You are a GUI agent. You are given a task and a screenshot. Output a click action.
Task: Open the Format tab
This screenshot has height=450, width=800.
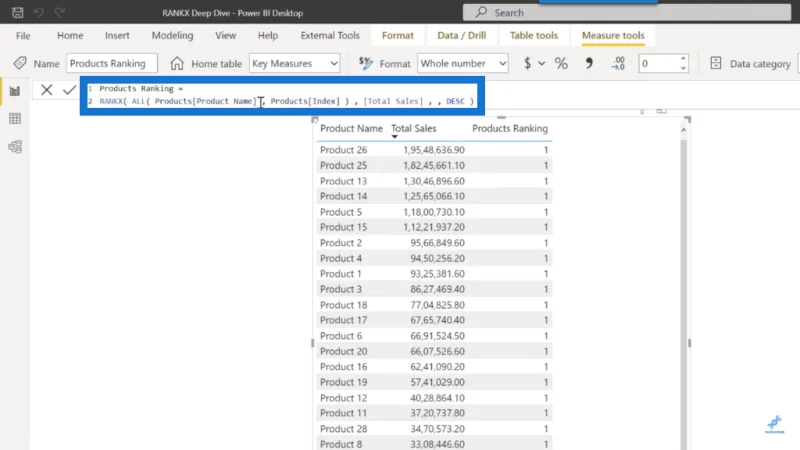397,35
